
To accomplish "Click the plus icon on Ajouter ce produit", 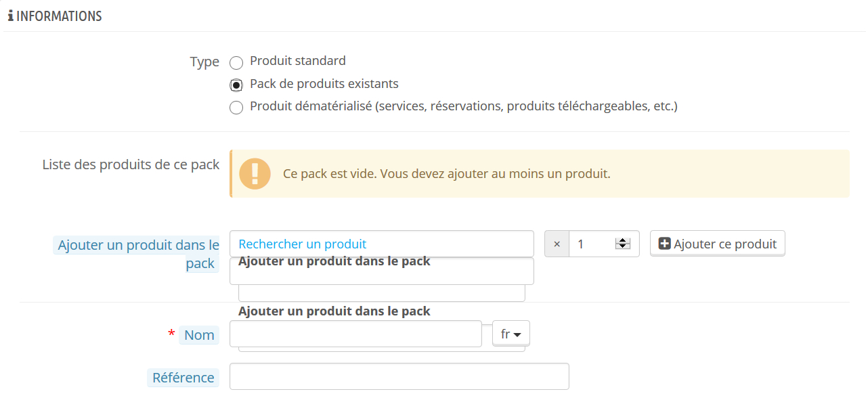I will click(x=664, y=244).
